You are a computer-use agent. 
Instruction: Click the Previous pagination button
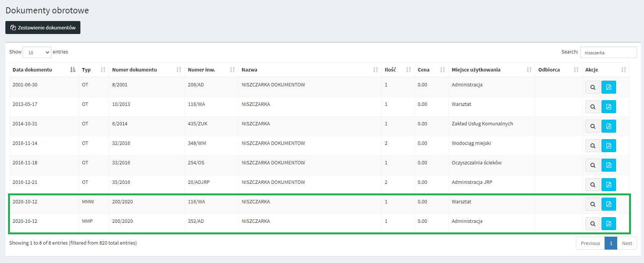pos(590,244)
